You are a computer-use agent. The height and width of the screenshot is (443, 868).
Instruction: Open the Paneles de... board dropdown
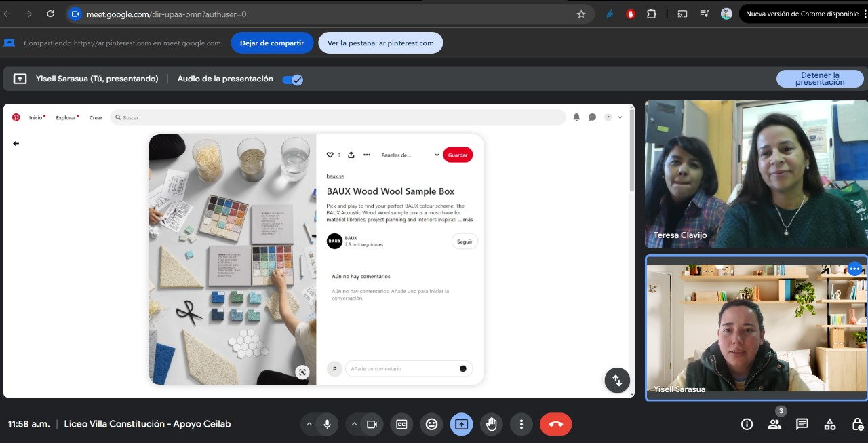pyautogui.click(x=410, y=155)
